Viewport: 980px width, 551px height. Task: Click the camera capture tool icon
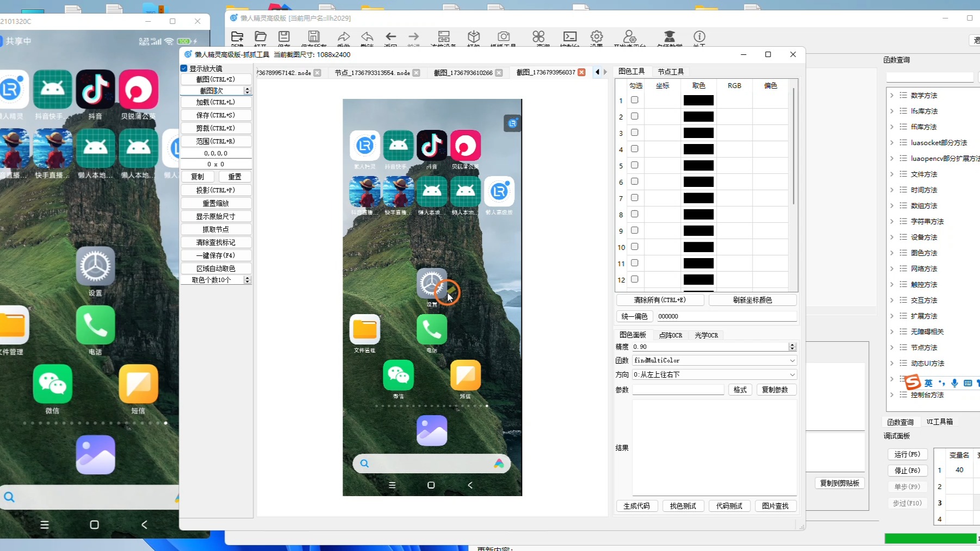[x=504, y=37]
